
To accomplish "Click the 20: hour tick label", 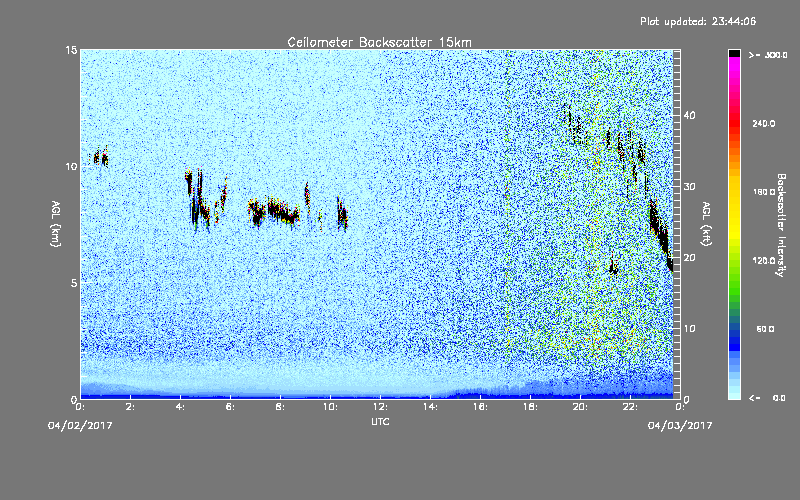I will 580,407.
